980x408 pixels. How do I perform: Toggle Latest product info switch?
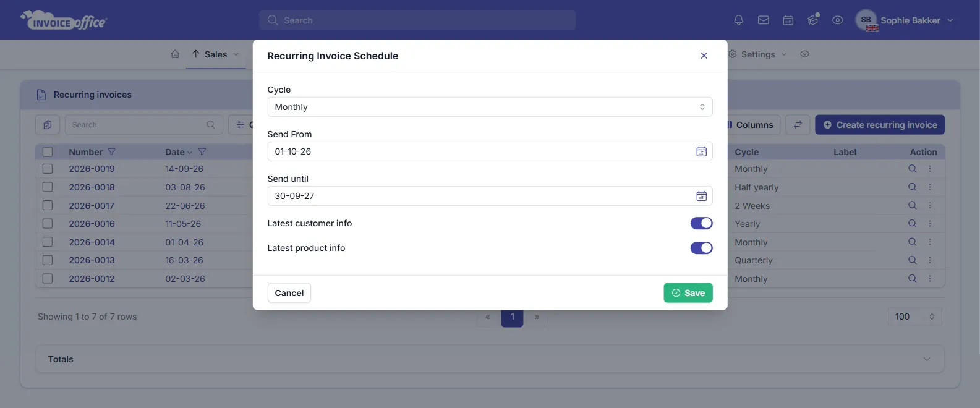(701, 248)
